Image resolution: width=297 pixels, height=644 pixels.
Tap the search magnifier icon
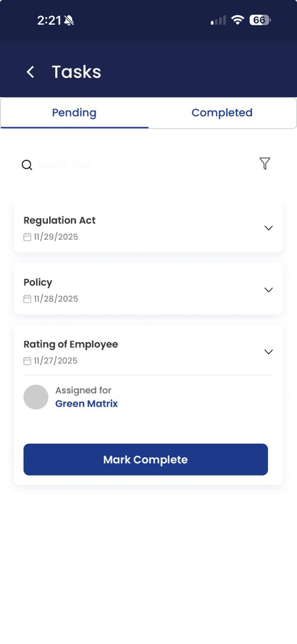27,165
